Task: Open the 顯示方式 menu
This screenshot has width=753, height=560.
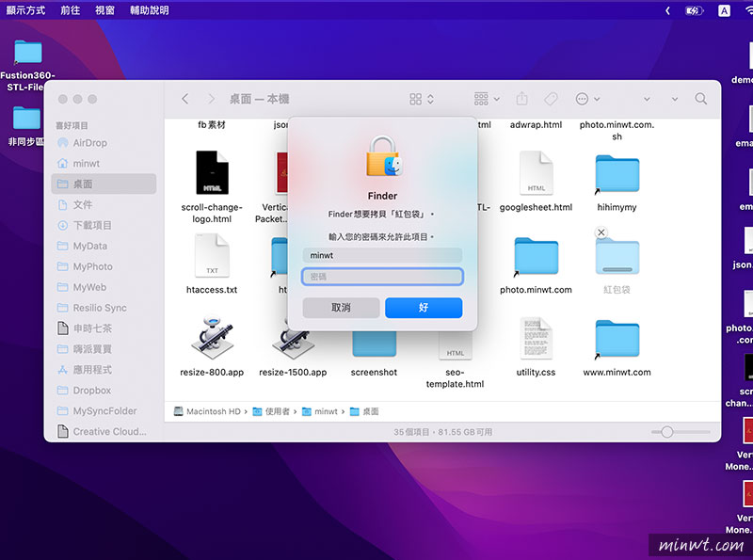Action: [26, 10]
